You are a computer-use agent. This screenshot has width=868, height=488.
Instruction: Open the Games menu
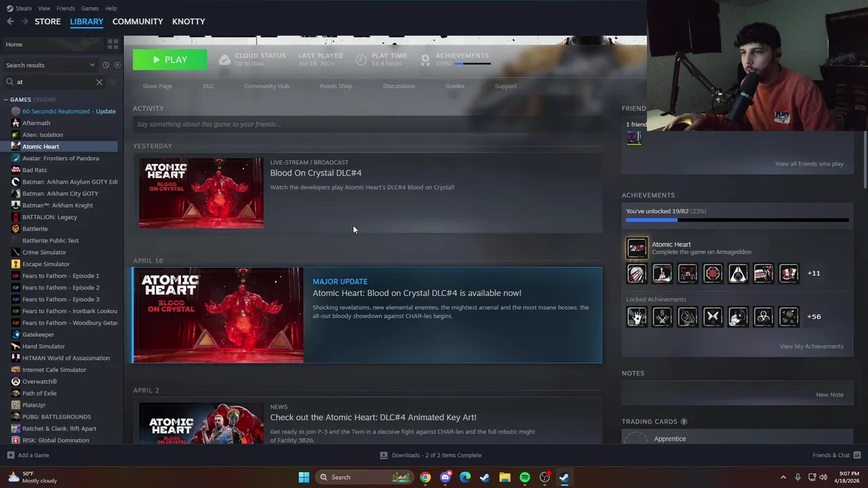point(90,8)
